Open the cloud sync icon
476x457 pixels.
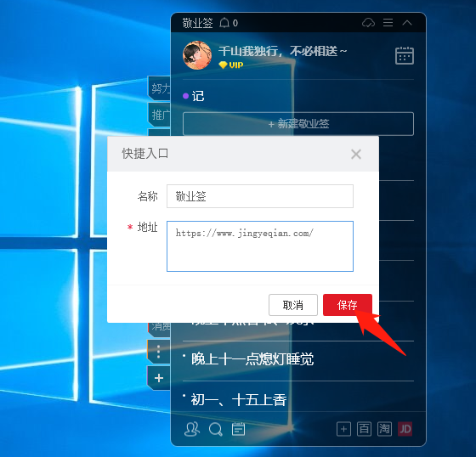coord(368,23)
